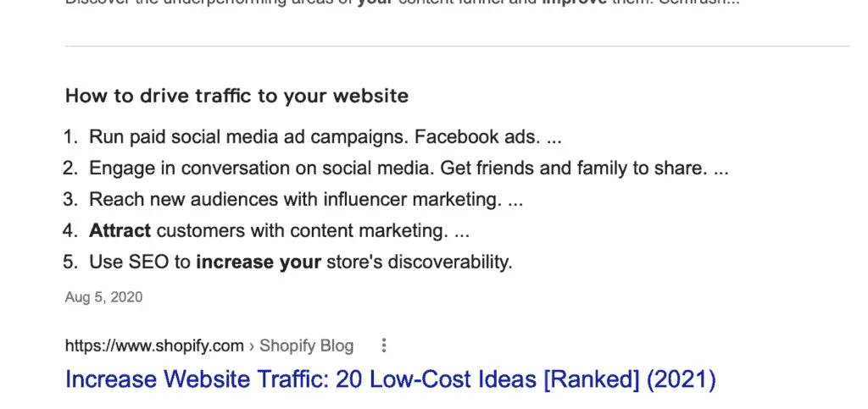Click the number 5. list marker
Screen dimensions: 868x409
[71, 262]
